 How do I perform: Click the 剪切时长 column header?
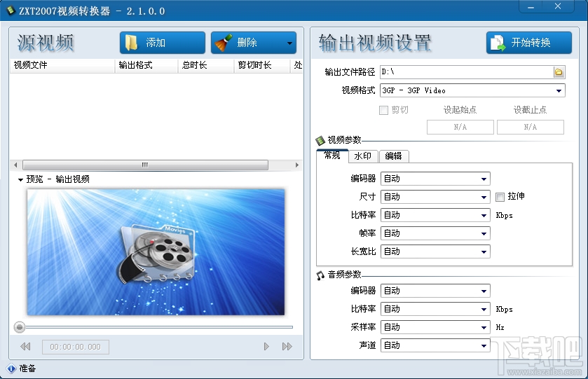coord(261,65)
